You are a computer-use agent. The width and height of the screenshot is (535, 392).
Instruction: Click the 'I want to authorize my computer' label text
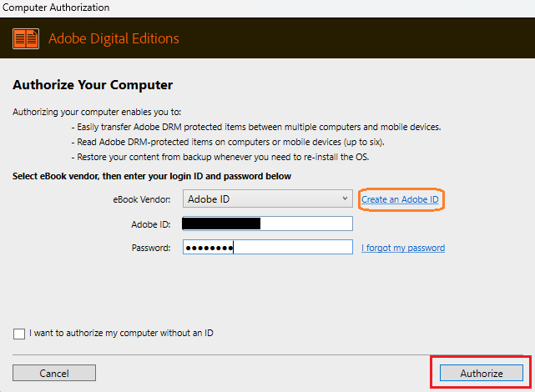click(x=122, y=334)
